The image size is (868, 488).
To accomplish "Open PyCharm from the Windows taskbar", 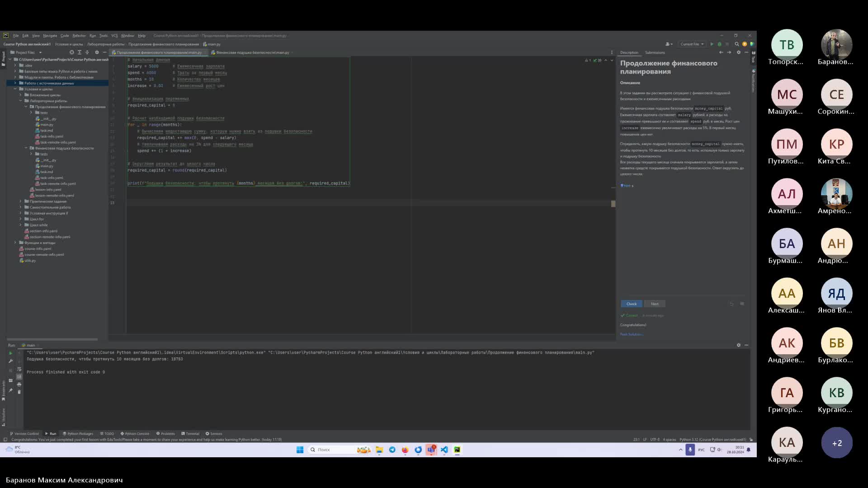I will pyautogui.click(x=457, y=450).
